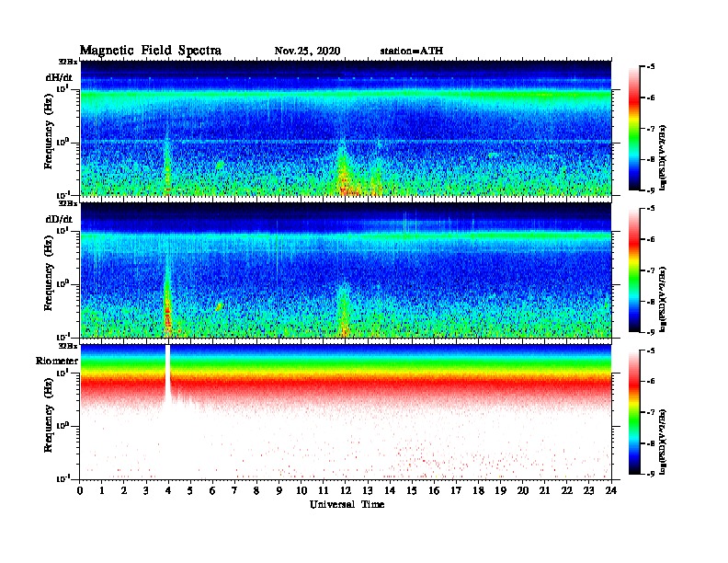This screenshot has height=563, width=728.
Task: Click hour "22" on the Universal Time axis
Action: coord(567,491)
